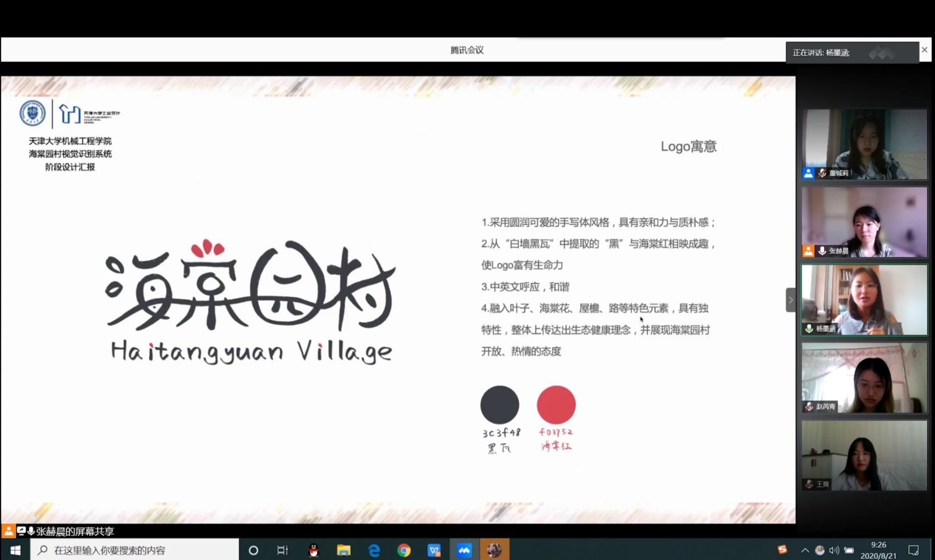Open File Explorer from the taskbar
The image size is (935, 560).
point(343,550)
